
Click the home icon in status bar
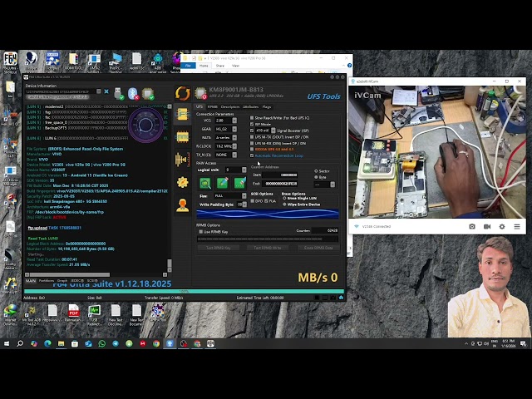(x=341, y=298)
